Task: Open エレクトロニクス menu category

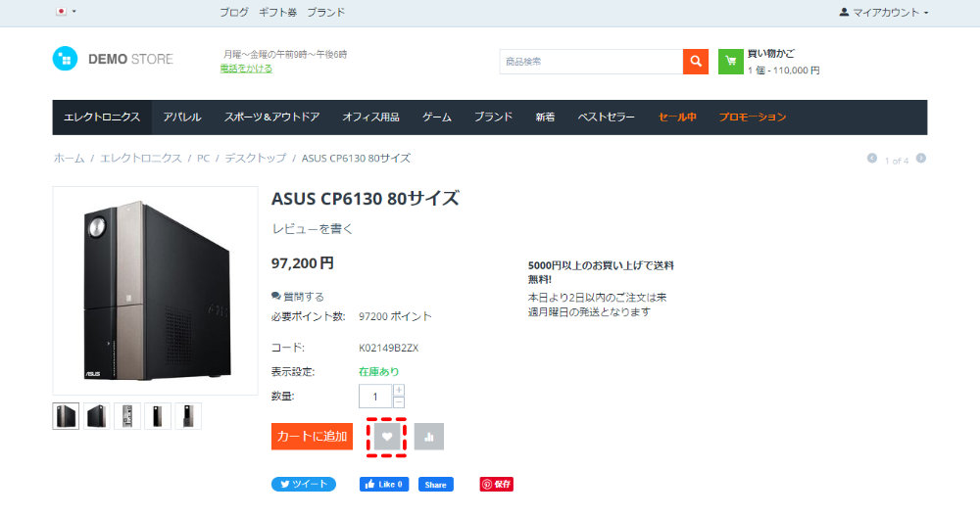Action: (102, 117)
